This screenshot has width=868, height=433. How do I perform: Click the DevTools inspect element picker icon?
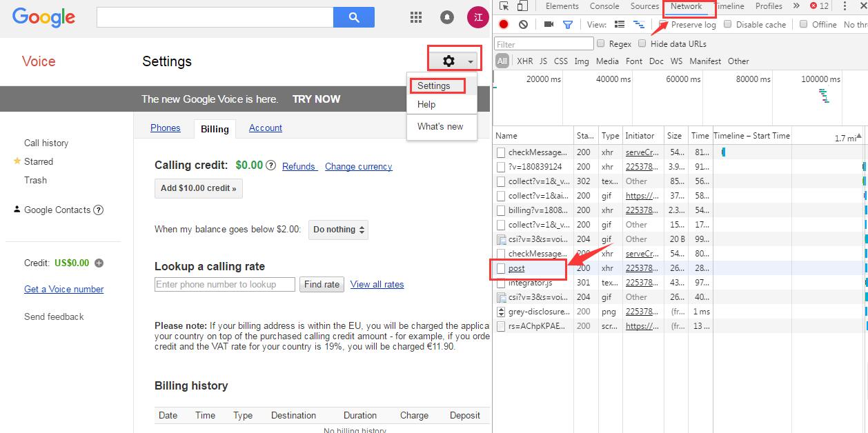504,6
